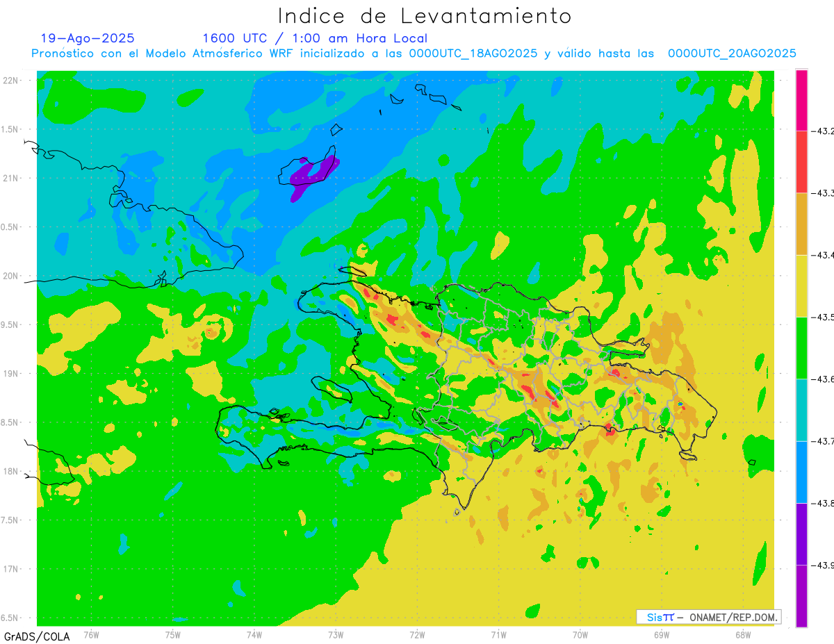Click the magenta swatch atop the color legend
Image resolution: width=834 pixels, height=644 pixels.
click(801, 100)
